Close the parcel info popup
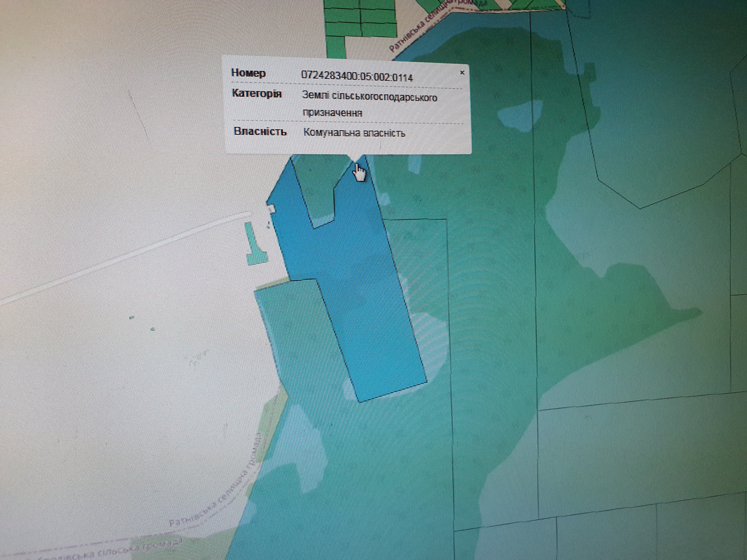This screenshot has width=747, height=560. pyautogui.click(x=462, y=73)
